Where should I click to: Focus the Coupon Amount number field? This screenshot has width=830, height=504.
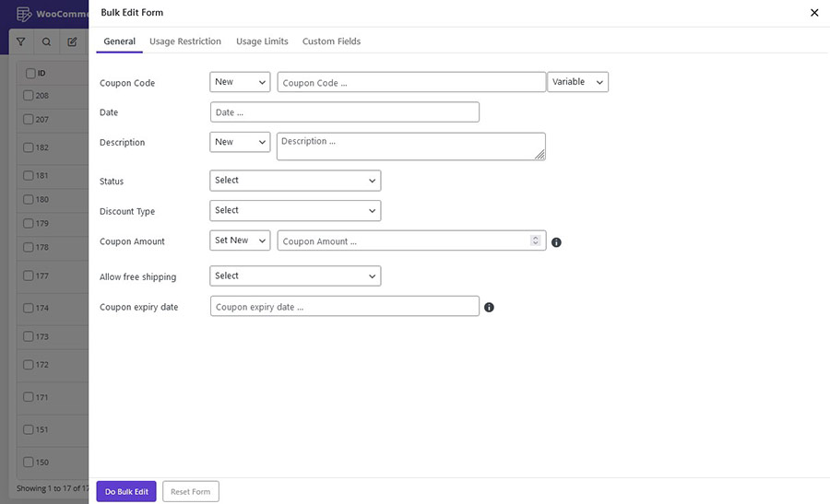pyautogui.click(x=411, y=240)
